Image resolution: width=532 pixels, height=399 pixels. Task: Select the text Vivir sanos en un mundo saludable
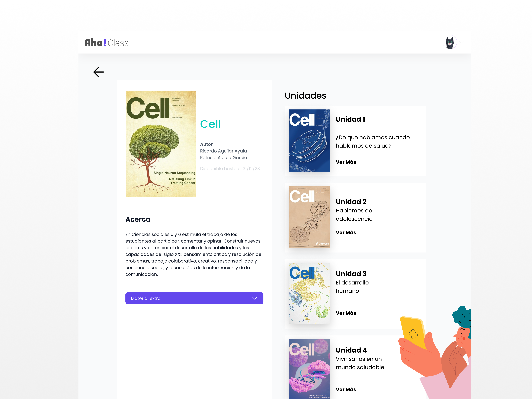(x=360, y=363)
